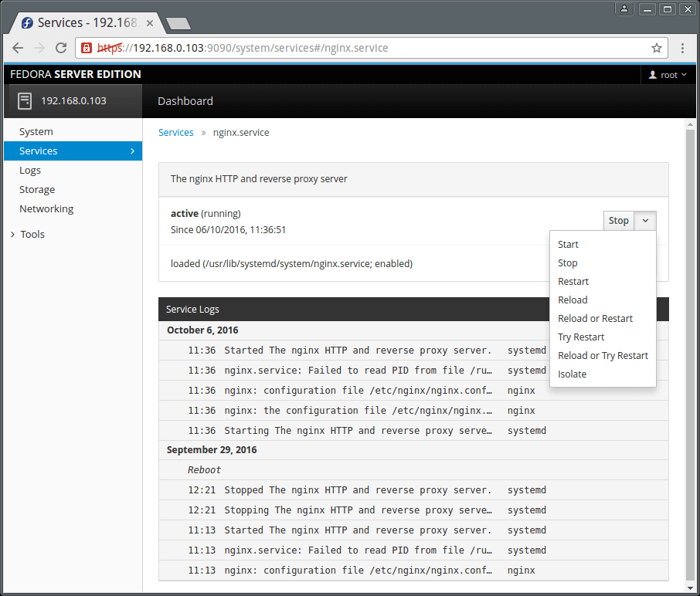Open Logs in the left sidebar
This screenshot has height=596, width=700.
point(30,171)
